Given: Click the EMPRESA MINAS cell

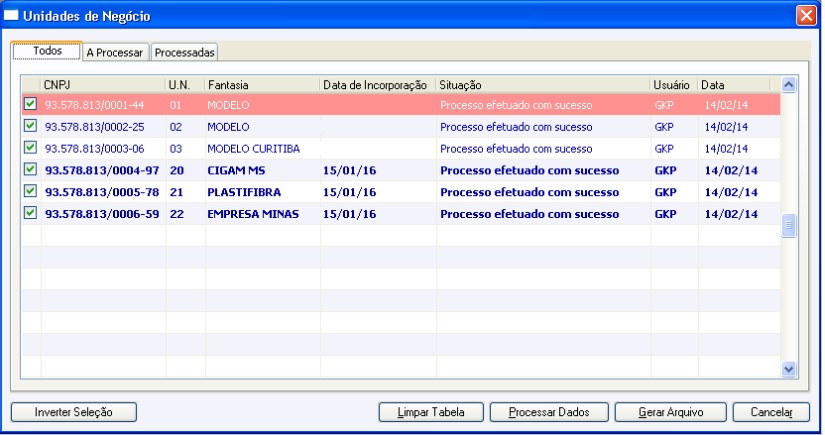Looking at the screenshot, I should [253, 214].
